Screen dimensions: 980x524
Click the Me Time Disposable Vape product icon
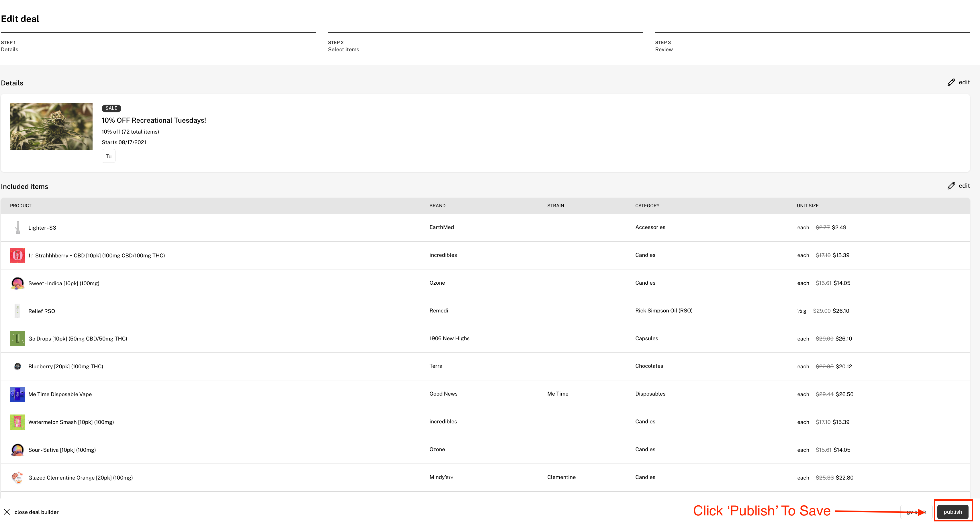click(17, 394)
